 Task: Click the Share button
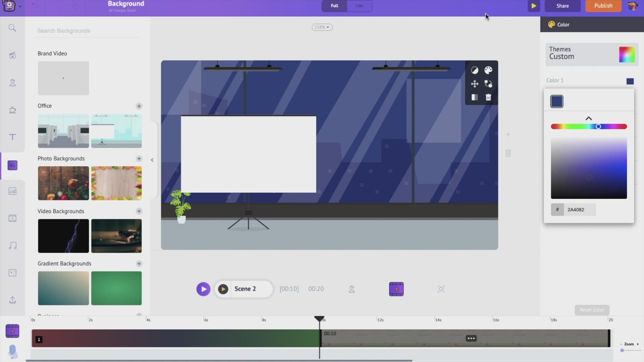tap(562, 6)
